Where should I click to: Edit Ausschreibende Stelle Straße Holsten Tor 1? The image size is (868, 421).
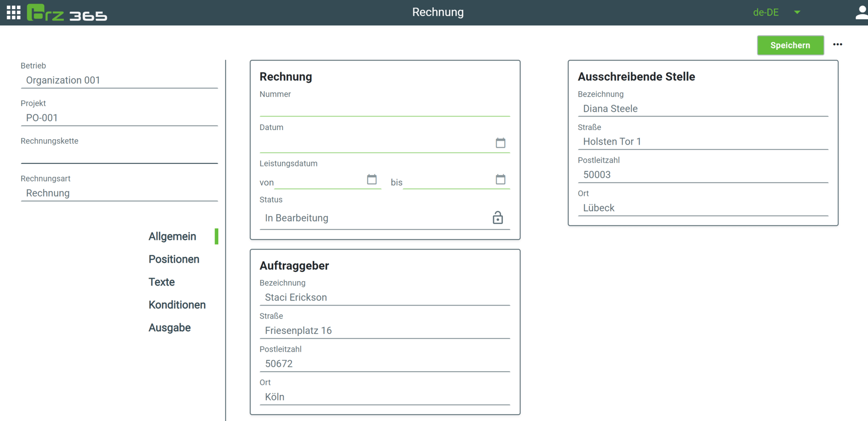(703, 142)
